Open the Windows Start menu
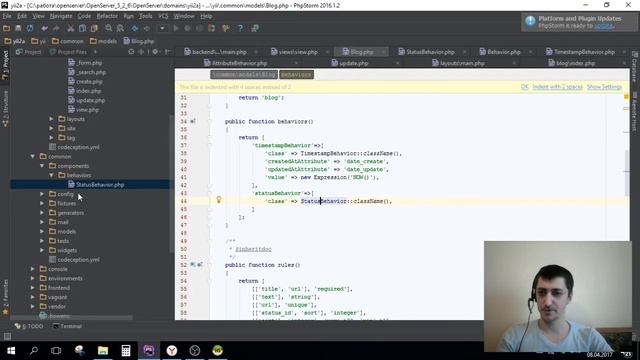The height and width of the screenshot is (360, 640). click(11, 351)
